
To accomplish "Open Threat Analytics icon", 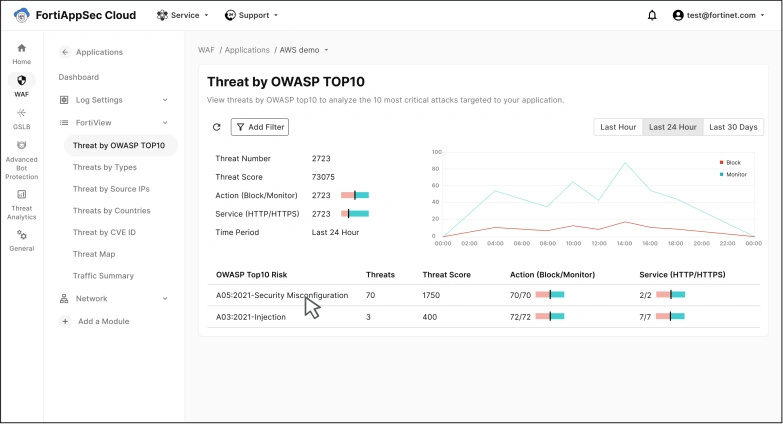I will (21, 194).
